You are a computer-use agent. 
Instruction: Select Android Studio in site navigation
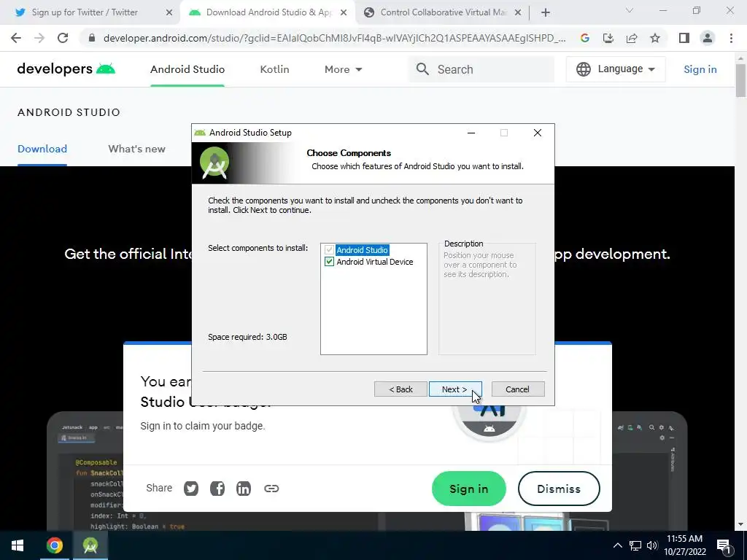pyautogui.click(x=187, y=69)
